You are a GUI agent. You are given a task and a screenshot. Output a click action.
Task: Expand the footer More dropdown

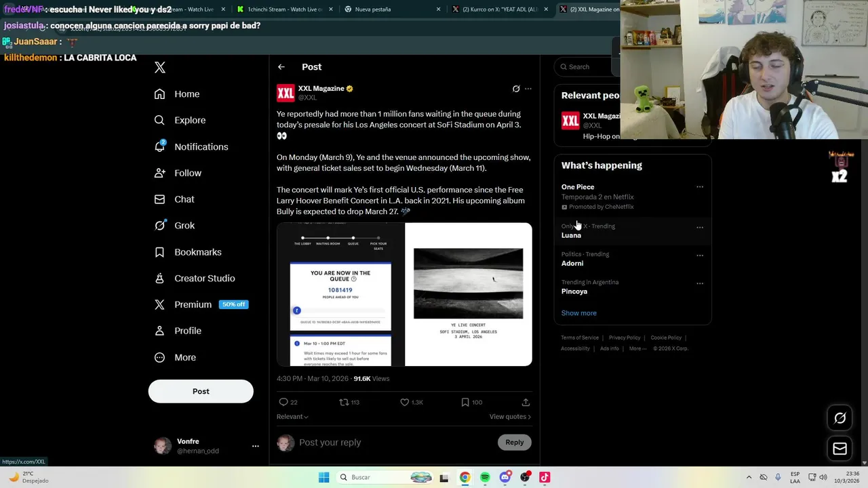[637, 348]
